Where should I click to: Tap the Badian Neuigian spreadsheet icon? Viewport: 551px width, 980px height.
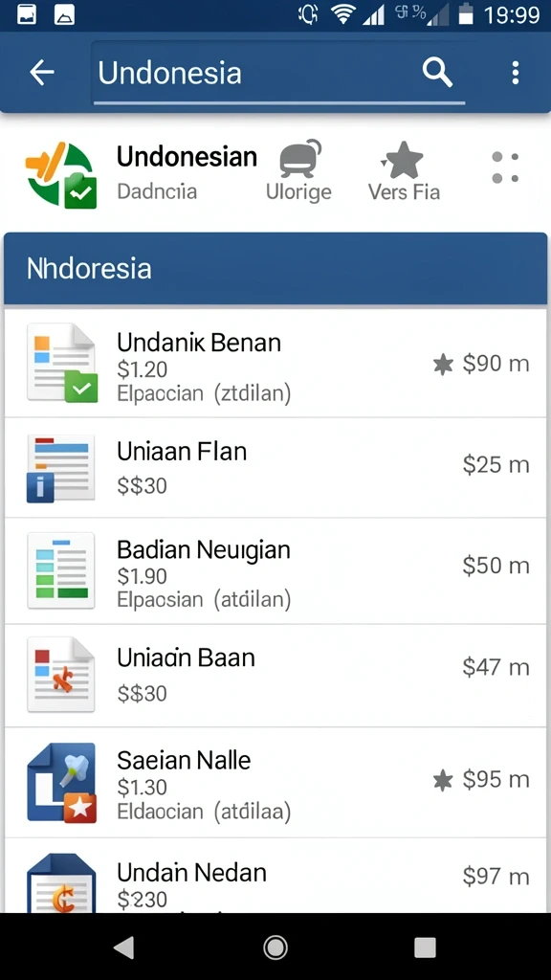point(61,570)
